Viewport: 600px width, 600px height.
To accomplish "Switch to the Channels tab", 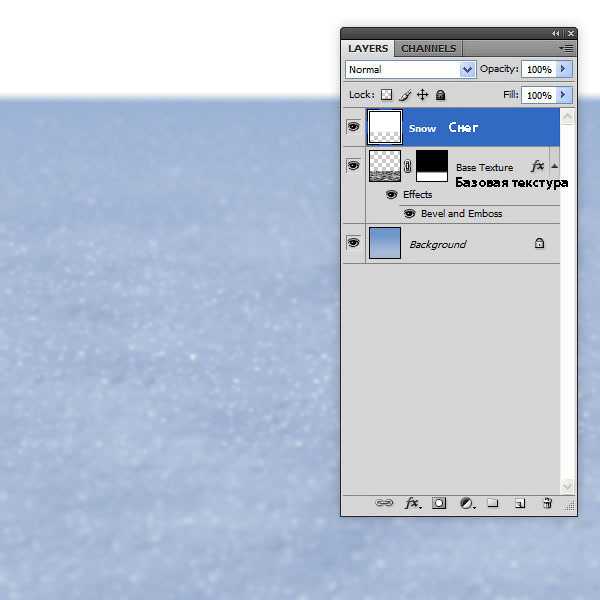I will point(428,49).
